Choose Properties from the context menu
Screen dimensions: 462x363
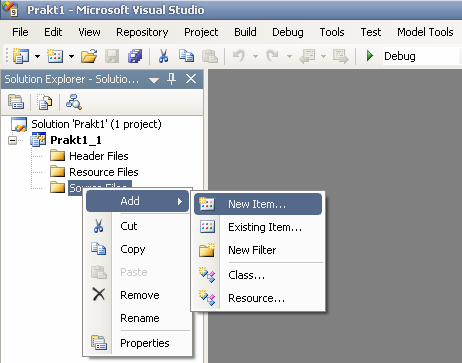point(137,343)
